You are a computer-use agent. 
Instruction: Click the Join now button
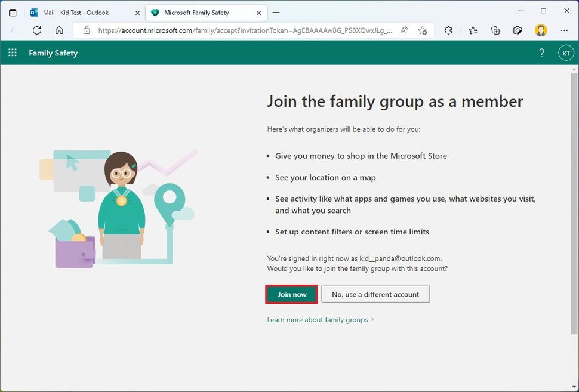click(291, 294)
